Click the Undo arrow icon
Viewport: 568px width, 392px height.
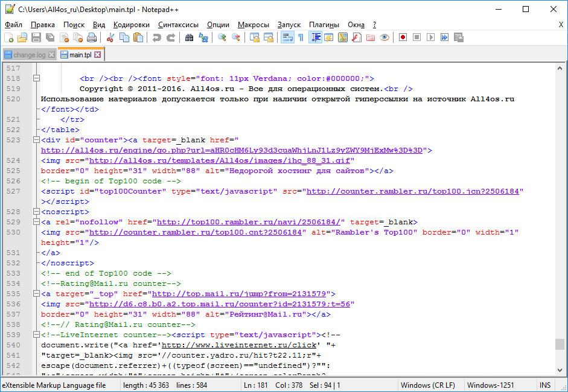point(156,37)
